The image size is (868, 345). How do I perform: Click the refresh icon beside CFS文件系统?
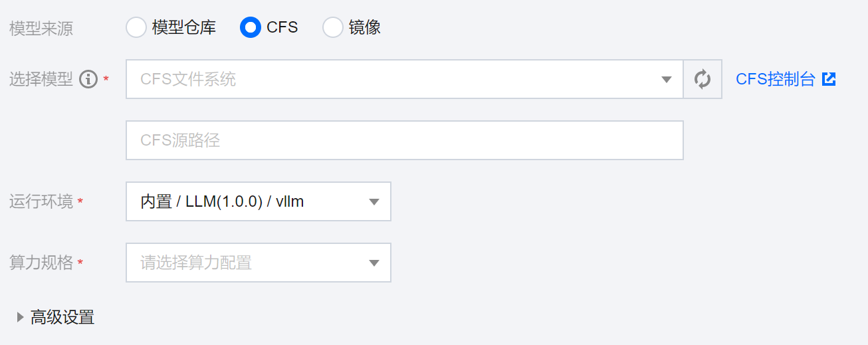(x=703, y=80)
